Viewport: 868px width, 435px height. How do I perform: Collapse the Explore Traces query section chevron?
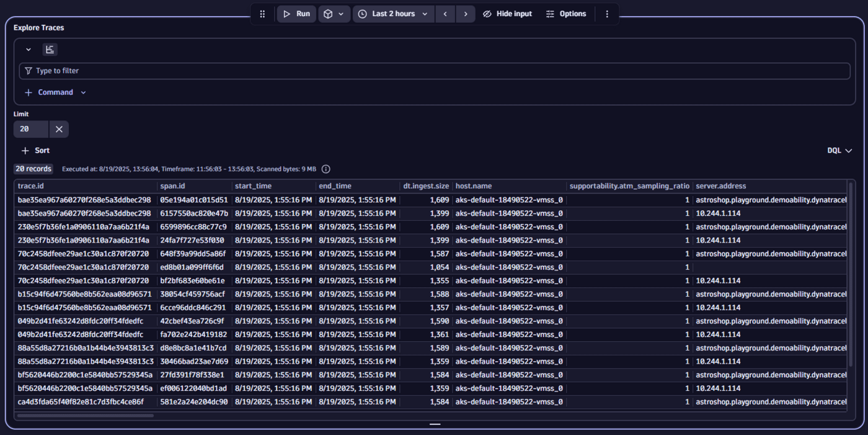coord(28,49)
